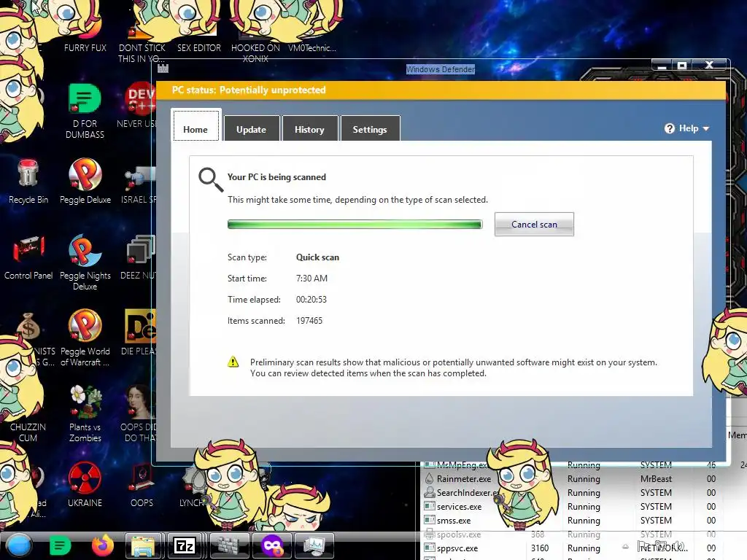Click the 197465 items scanned value

[x=309, y=321]
